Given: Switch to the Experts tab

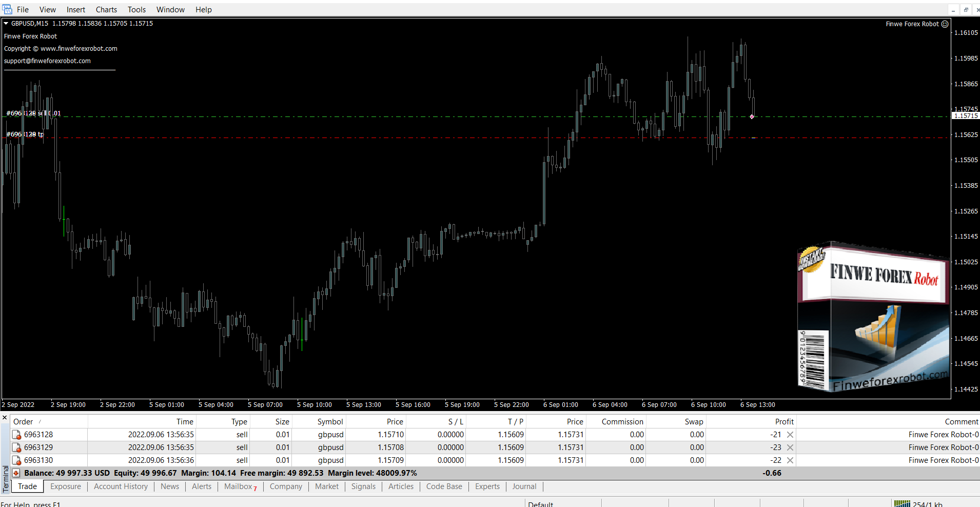Looking at the screenshot, I should click(487, 486).
